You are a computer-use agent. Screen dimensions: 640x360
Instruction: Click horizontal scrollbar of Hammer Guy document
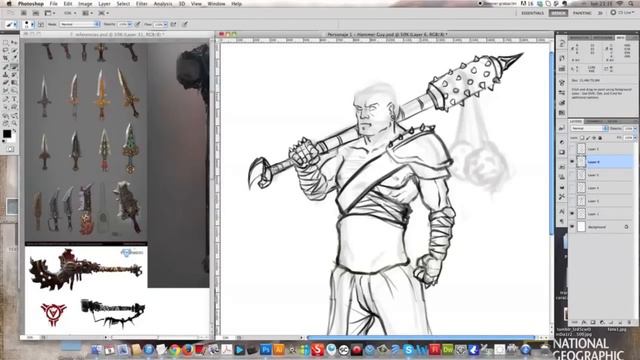click(420, 338)
